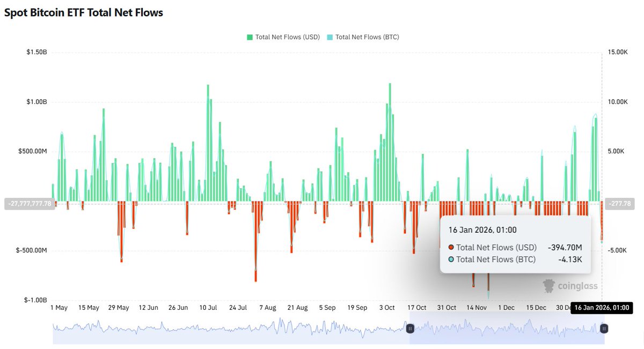Click the unselected navigator area on the left
This screenshot has height=349, width=644.
coord(231,328)
